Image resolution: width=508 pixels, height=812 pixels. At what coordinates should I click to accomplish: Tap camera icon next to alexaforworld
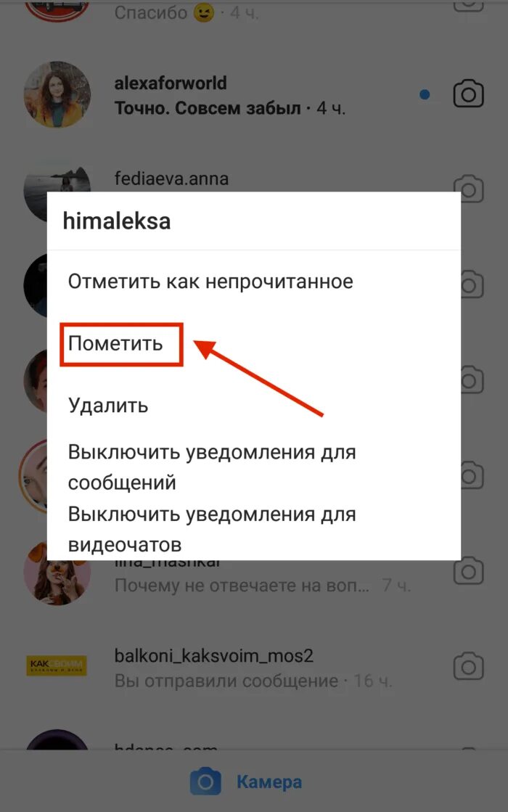click(468, 94)
